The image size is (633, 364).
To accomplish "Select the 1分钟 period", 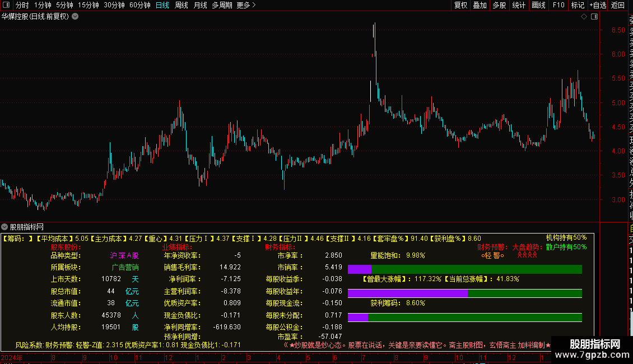I will tap(43, 5).
